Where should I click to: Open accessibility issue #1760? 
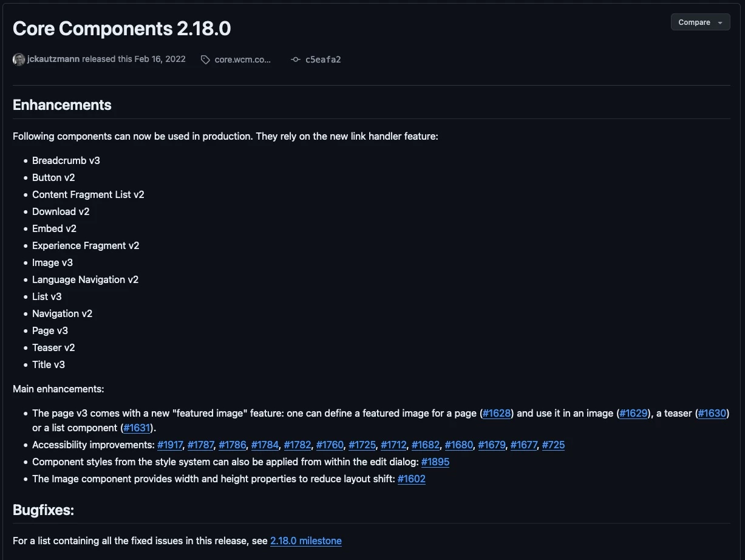(x=330, y=445)
